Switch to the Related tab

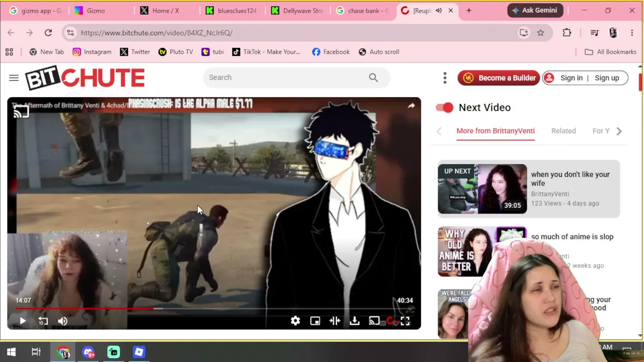563,131
